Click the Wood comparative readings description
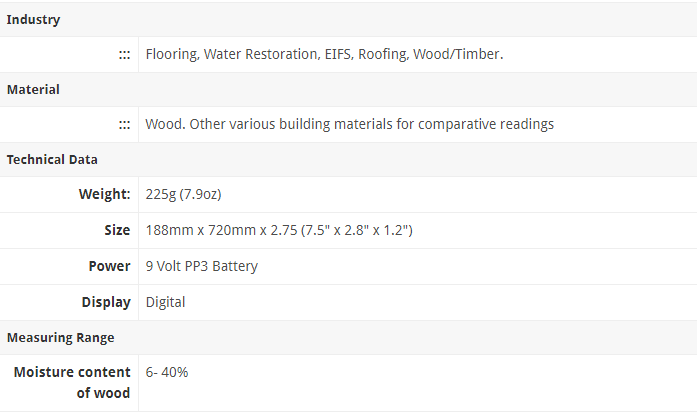697x413 pixels. 349,124
